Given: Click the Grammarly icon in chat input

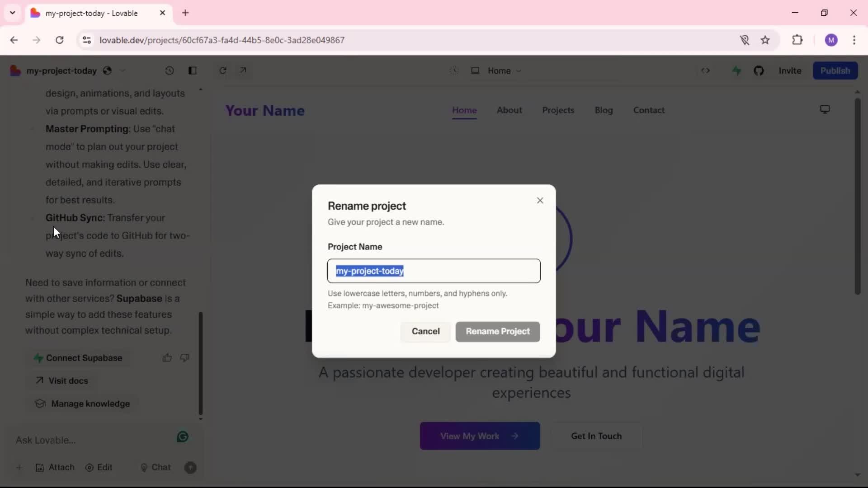Looking at the screenshot, I should pyautogui.click(x=183, y=437).
